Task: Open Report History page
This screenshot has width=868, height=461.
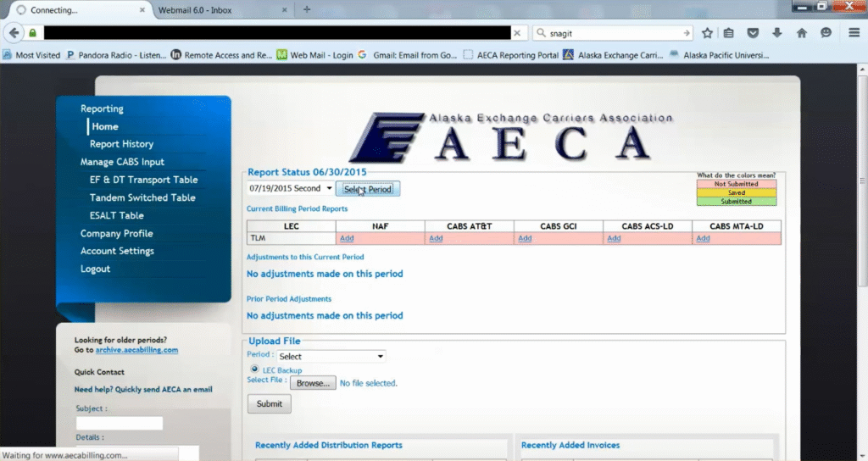Action: coord(122,144)
